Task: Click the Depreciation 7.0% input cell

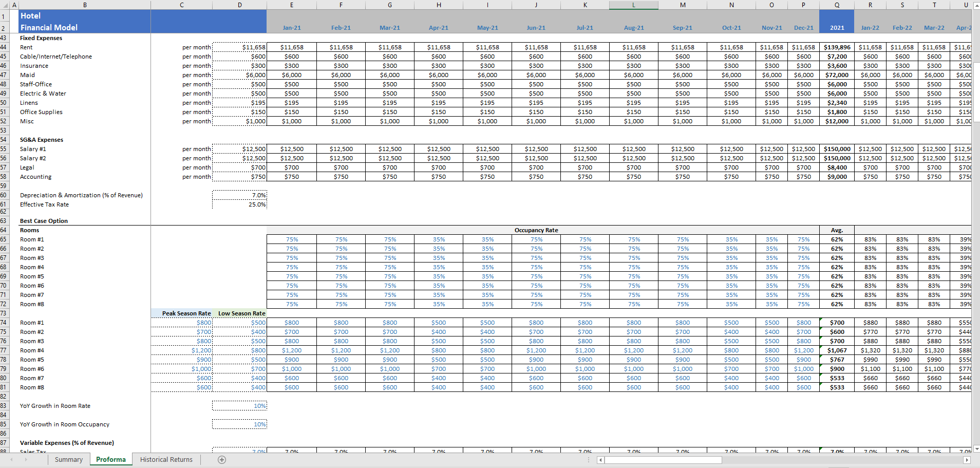Action: (x=239, y=195)
